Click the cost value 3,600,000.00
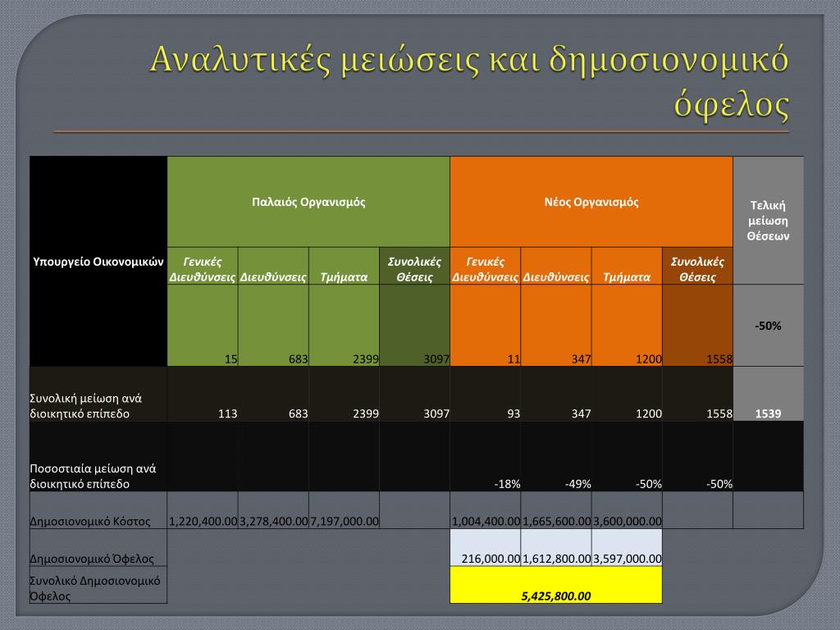840x630 pixels. tap(628, 521)
